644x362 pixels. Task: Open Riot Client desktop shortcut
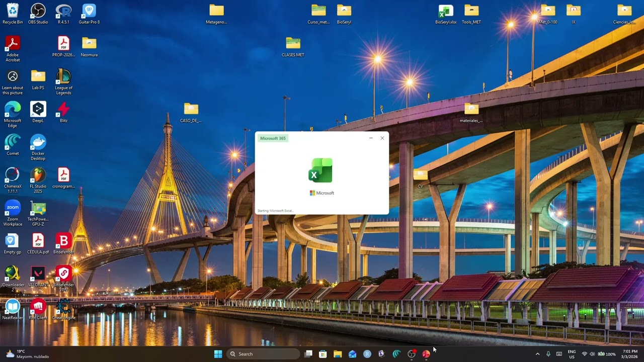(38, 309)
